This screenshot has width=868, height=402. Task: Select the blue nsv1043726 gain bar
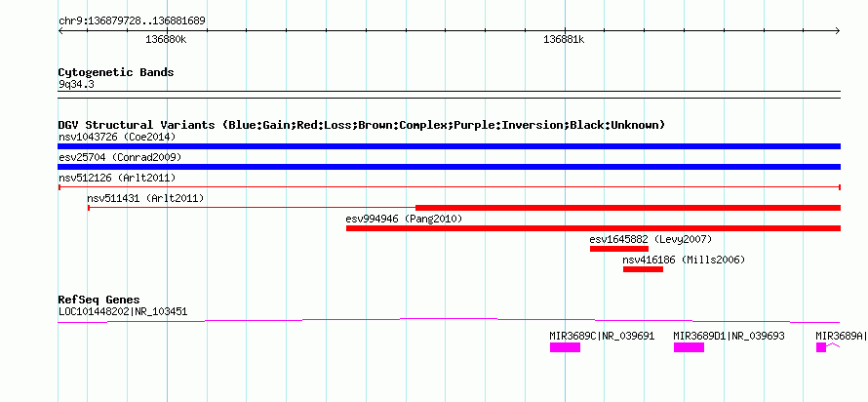point(449,146)
